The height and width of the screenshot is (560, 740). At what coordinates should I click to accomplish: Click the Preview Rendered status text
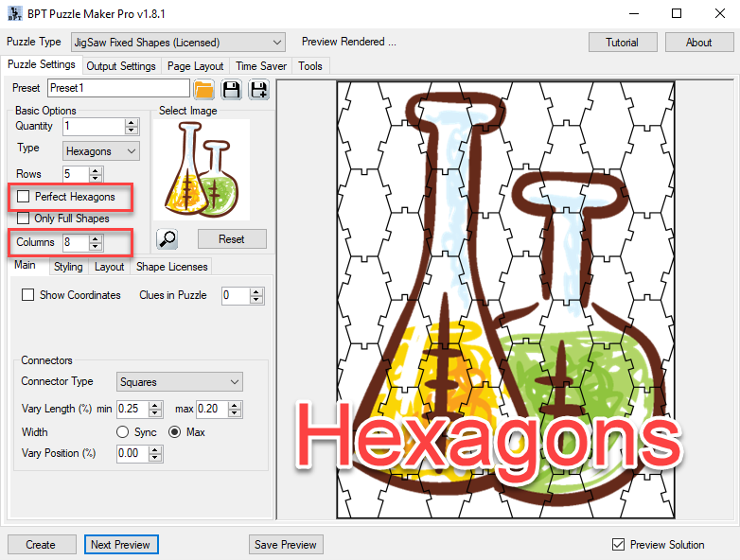pyautogui.click(x=349, y=42)
